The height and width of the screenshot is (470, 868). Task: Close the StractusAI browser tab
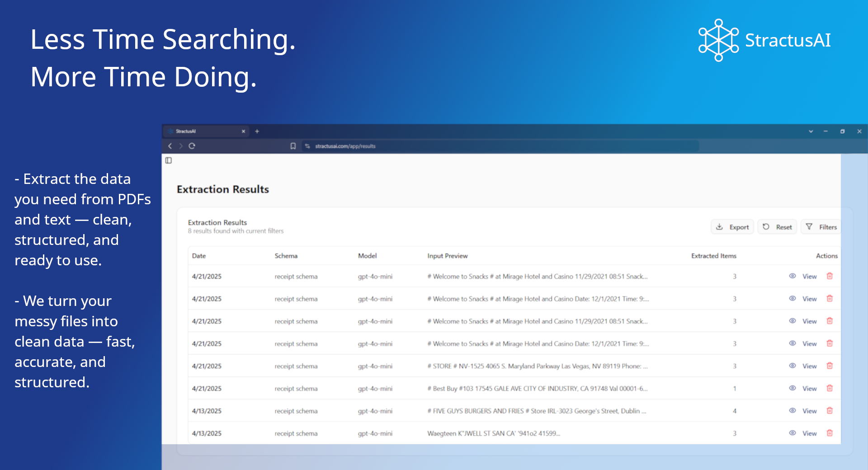point(243,132)
